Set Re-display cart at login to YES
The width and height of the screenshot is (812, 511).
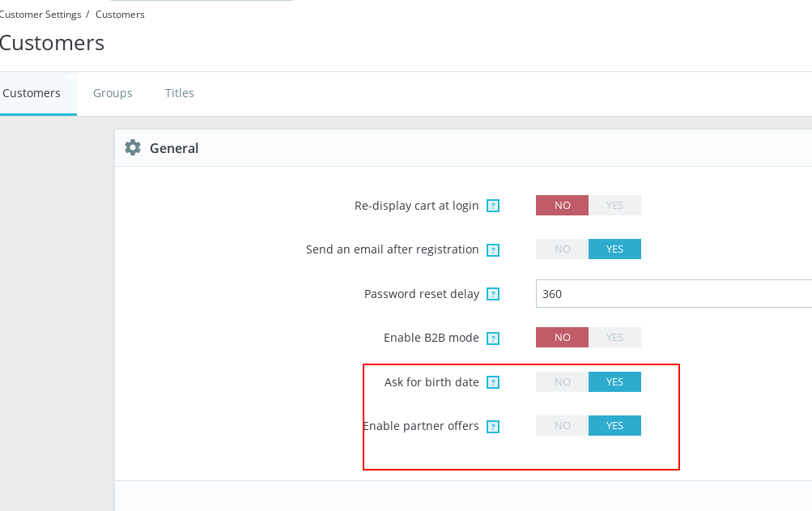pyautogui.click(x=614, y=205)
